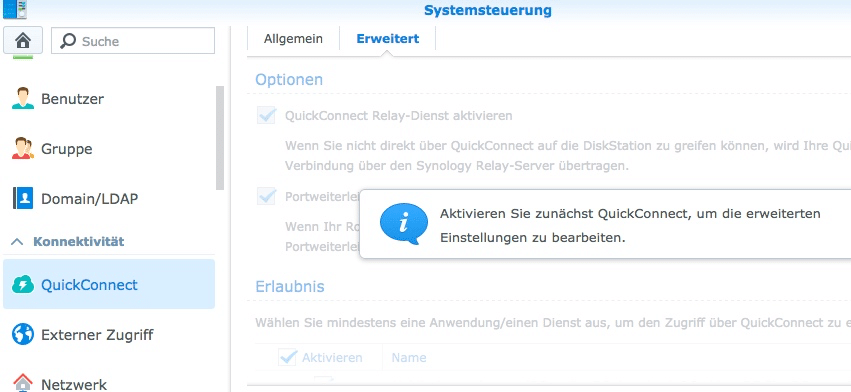Click the Name column header

point(409,358)
